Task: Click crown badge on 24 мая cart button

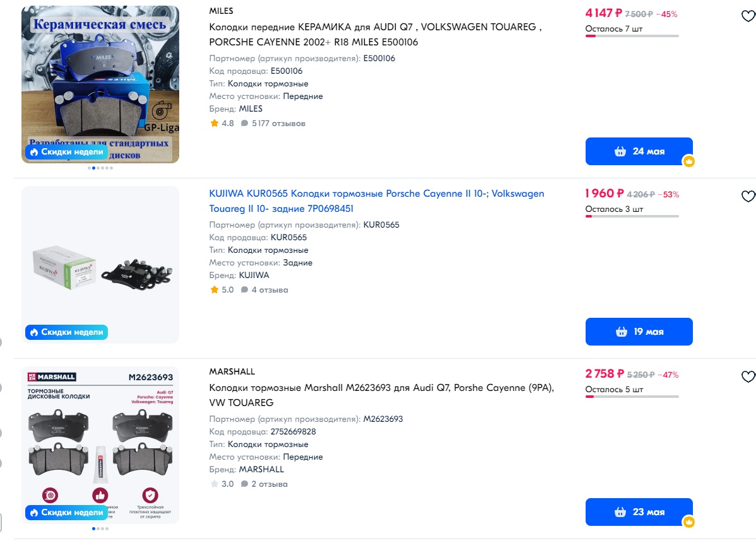Action: (689, 161)
